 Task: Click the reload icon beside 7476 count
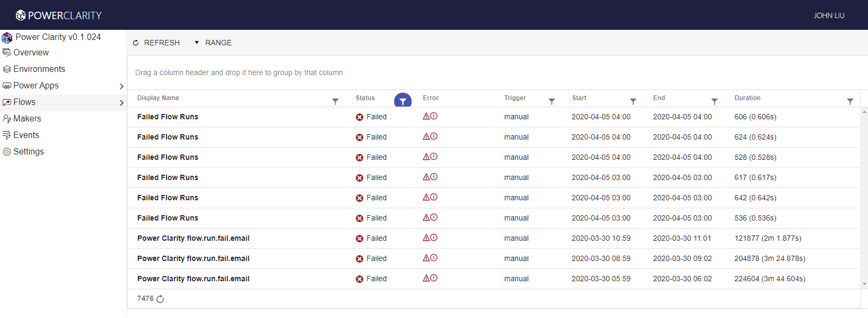tap(160, 299)
